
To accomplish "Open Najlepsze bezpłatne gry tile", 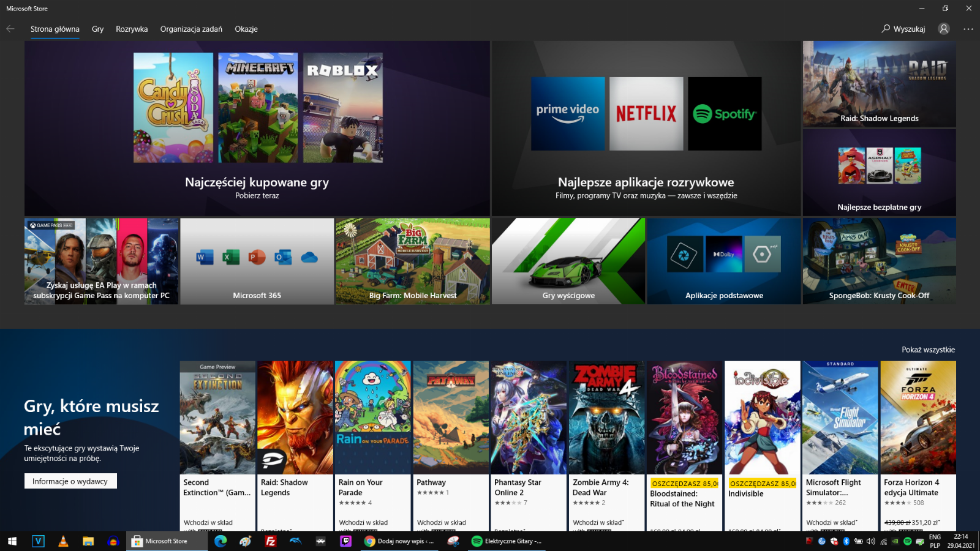I will pyautogui.click(x=880, y=173).
